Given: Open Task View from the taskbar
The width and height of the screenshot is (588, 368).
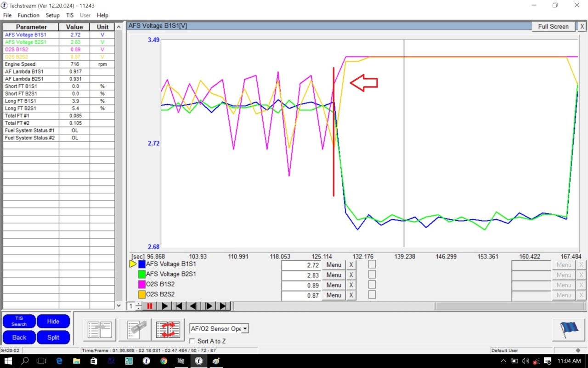Looking at the screenshot, I should click(41, 361).
